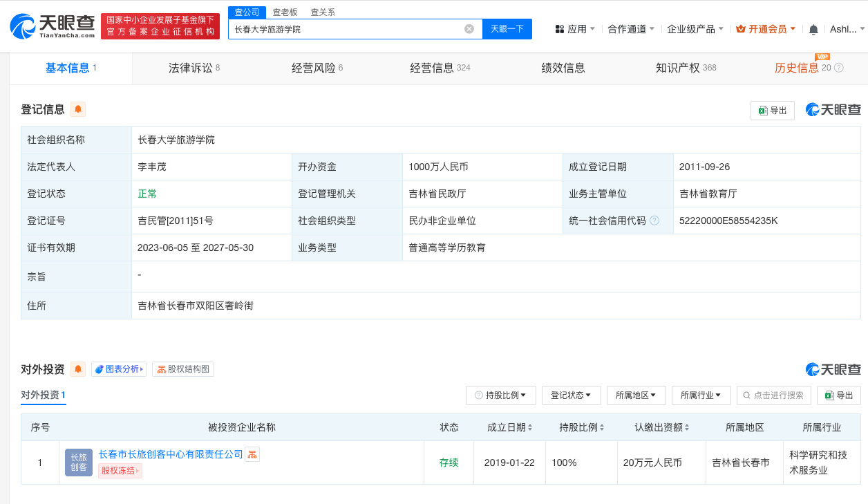Click the VIP badge above 历史信息

[x=822, y=57]
